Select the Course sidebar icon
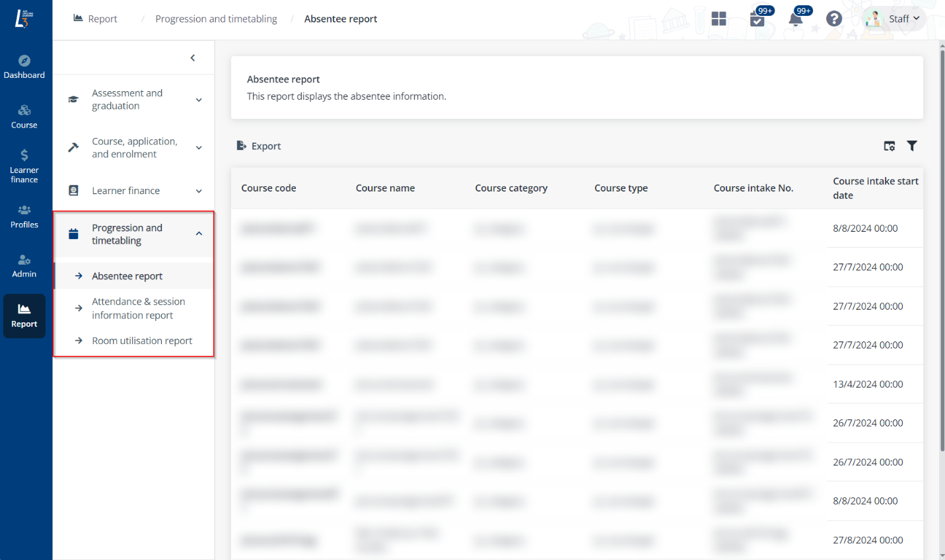Viewport: 945px width, 560px height. (x=24, y=115)
